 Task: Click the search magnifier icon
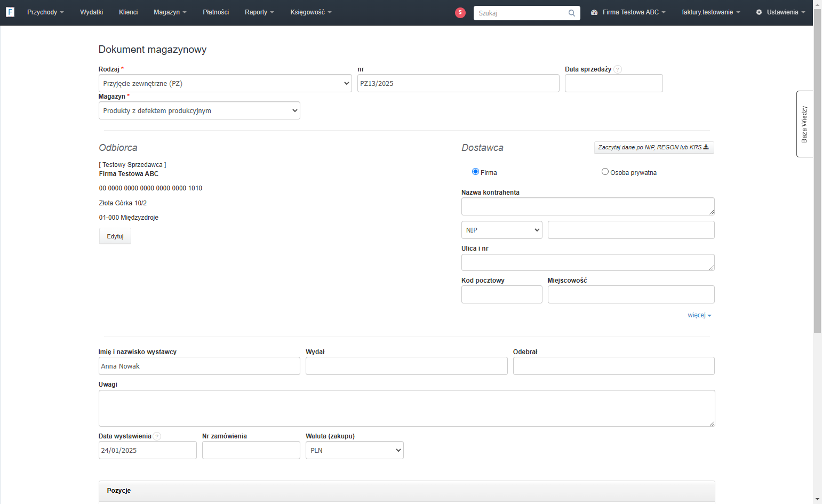(572, 13)
